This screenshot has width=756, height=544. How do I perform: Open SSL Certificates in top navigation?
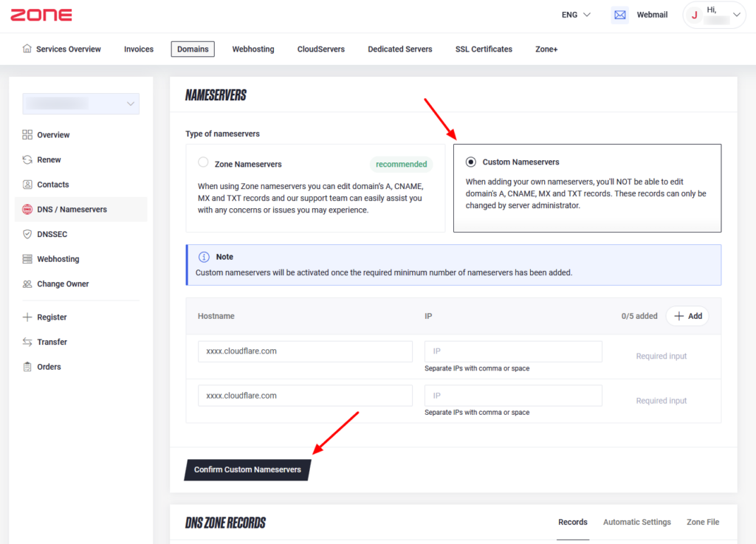(484, 49)
